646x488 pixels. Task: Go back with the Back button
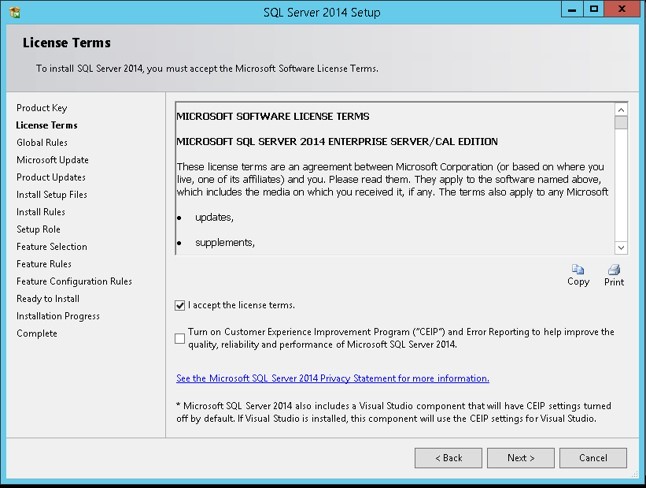pos(450,458)
